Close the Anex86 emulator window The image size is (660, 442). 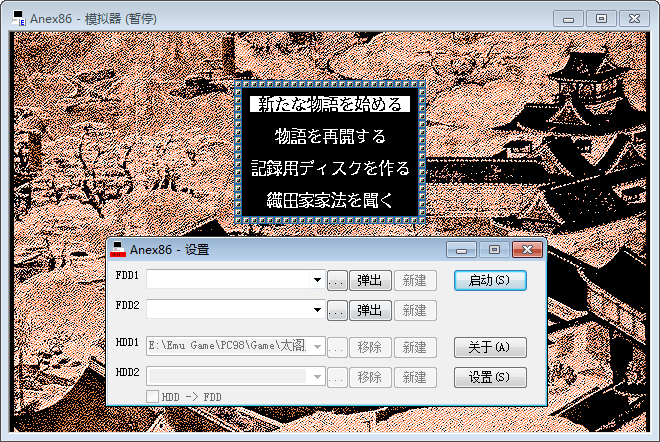tap(634, 19)
